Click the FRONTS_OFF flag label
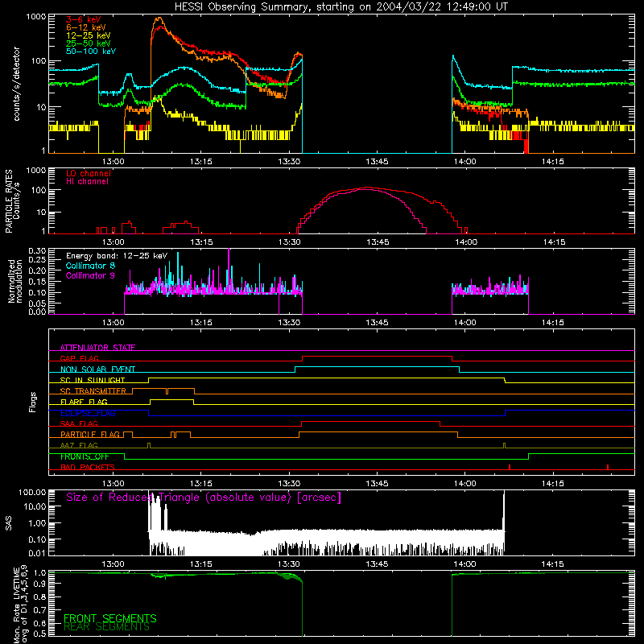 click(x=85, y=456)
